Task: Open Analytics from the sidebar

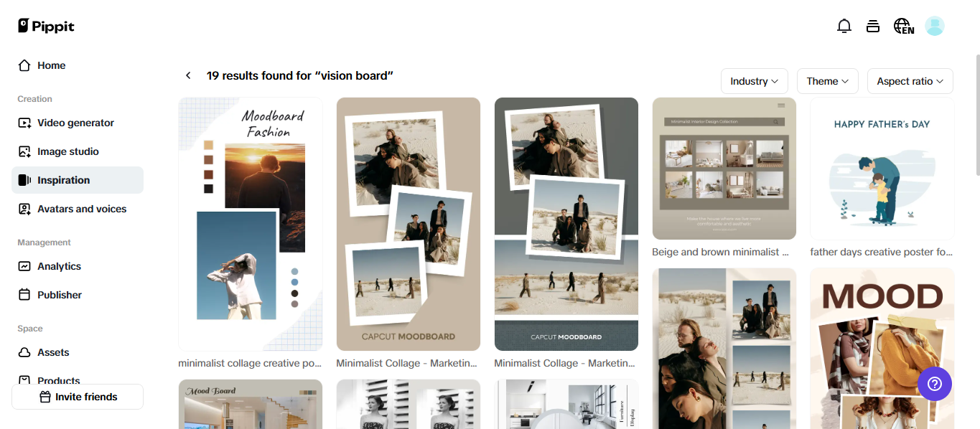Action: tap(78, 266)
